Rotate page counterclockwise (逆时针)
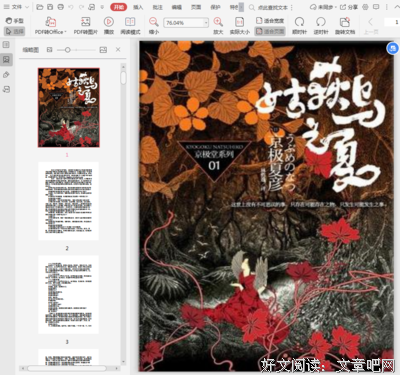The image size is (400, 375). tap(321, 26)
